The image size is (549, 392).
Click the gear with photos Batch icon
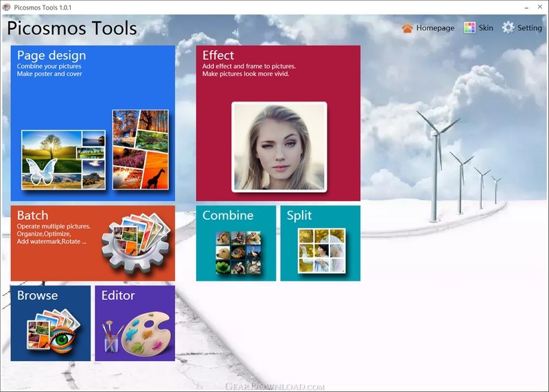point(136,243)
